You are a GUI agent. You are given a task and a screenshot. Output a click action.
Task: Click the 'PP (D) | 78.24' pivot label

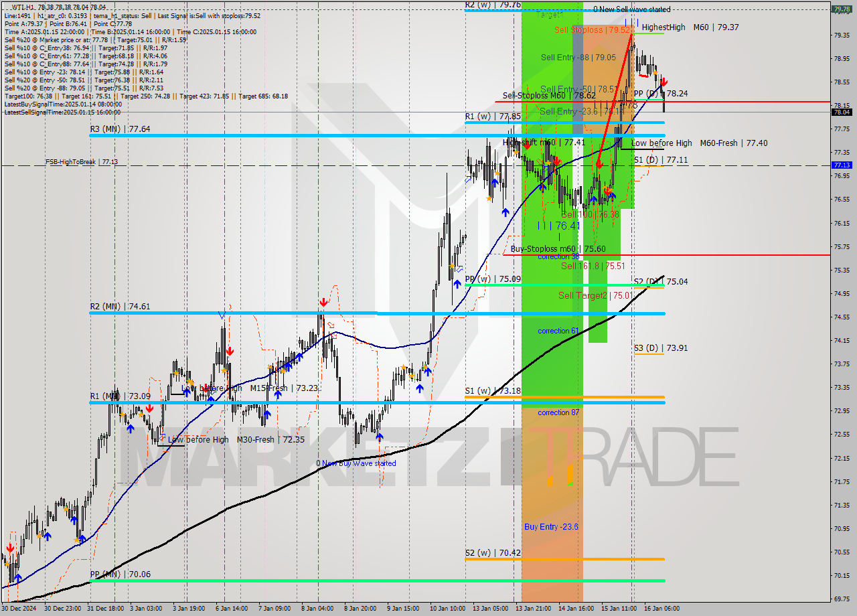(661, 94)
